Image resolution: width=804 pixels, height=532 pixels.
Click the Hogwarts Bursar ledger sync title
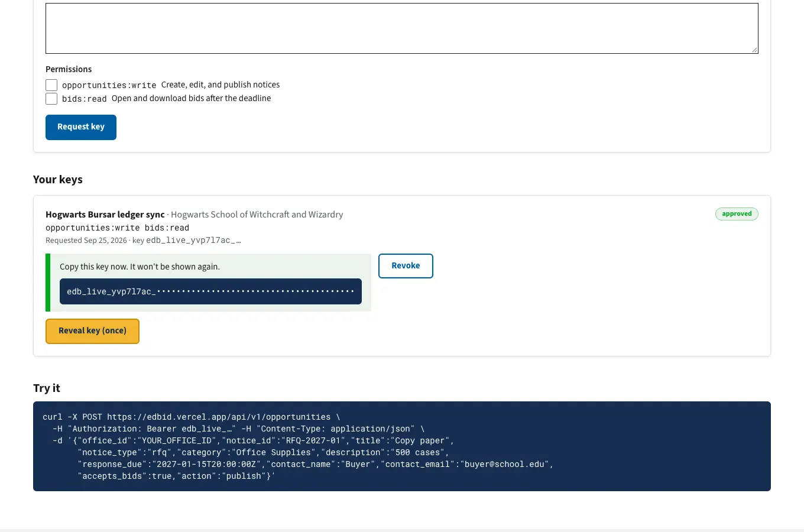point(105,215)
